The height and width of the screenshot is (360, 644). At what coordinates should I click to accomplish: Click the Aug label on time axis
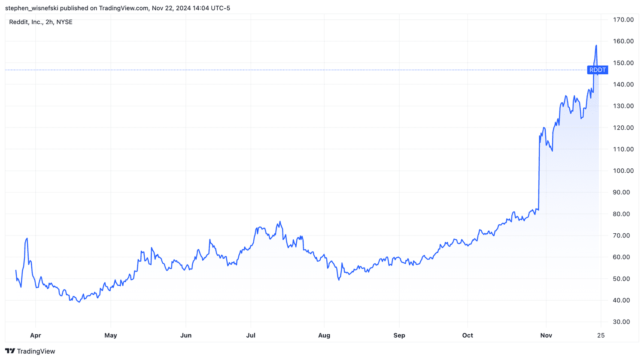[324, 336]
